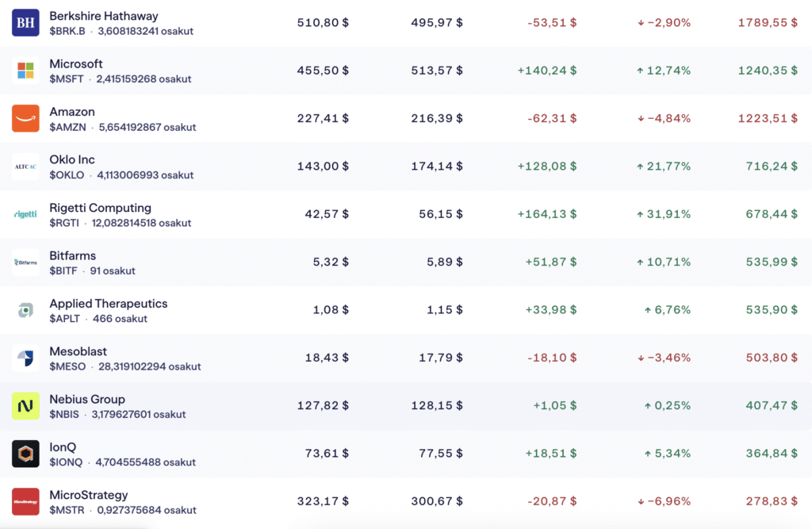Click the Applied Therapeutics logo icon
812x529 pixels.
(x=25, y=310)
